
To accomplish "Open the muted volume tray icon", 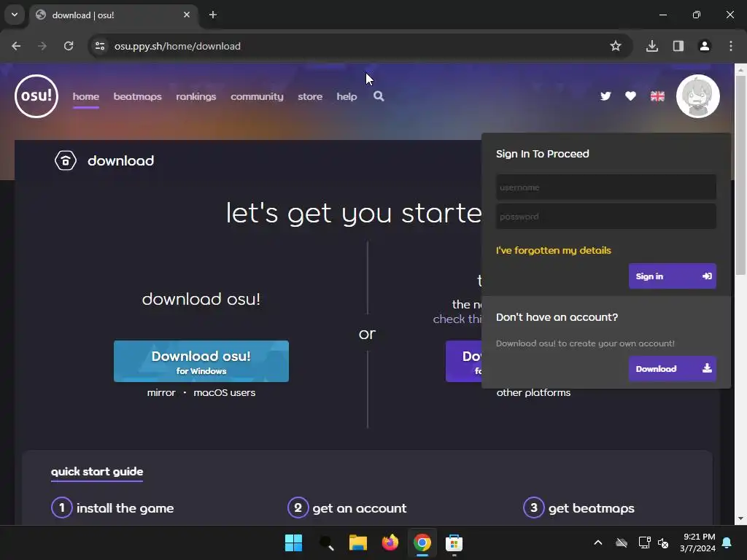I will (663, 542).
